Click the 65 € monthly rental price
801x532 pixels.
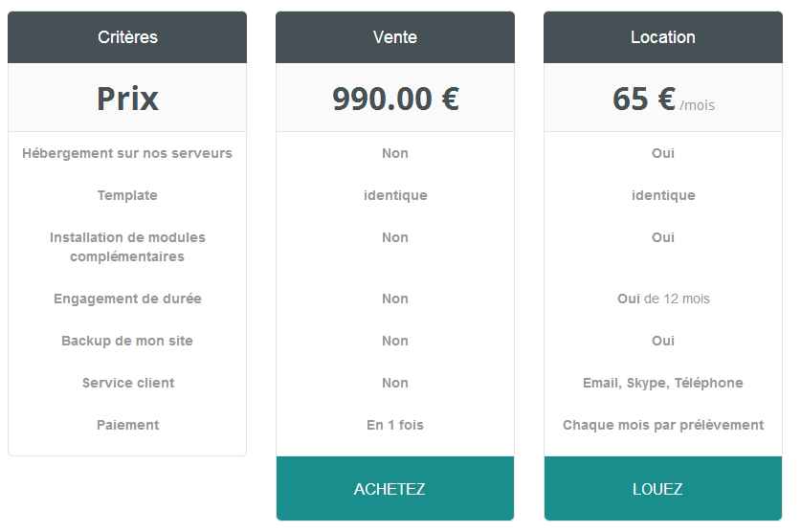(644, 99)
